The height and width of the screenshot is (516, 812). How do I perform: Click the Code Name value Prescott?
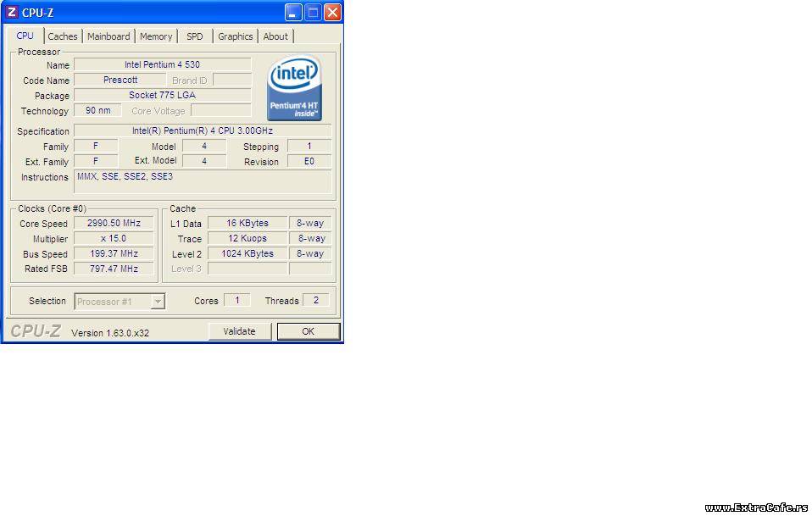(x=120, y=80)
